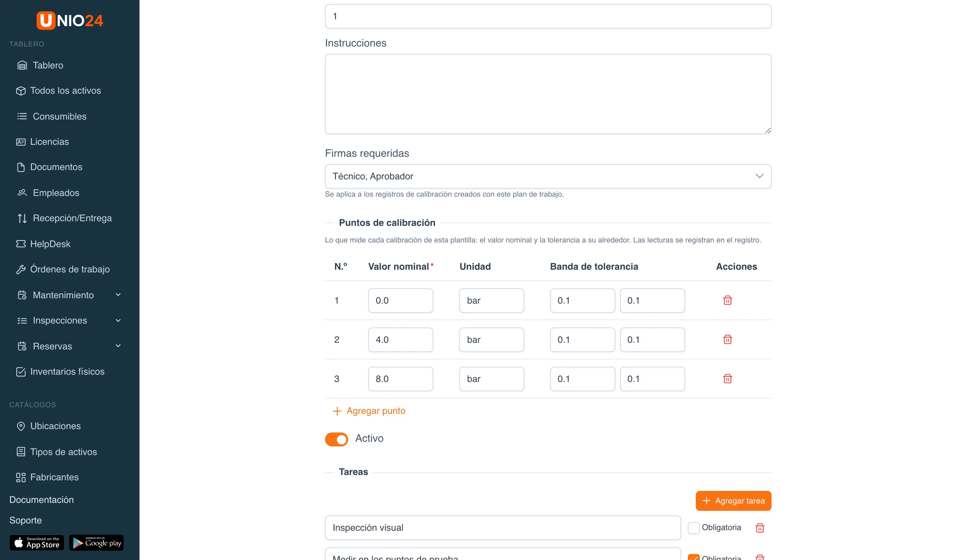Open Licencias in the sidebar
Image resolution: width=957 pixels, height=560 pixels.
50,141
